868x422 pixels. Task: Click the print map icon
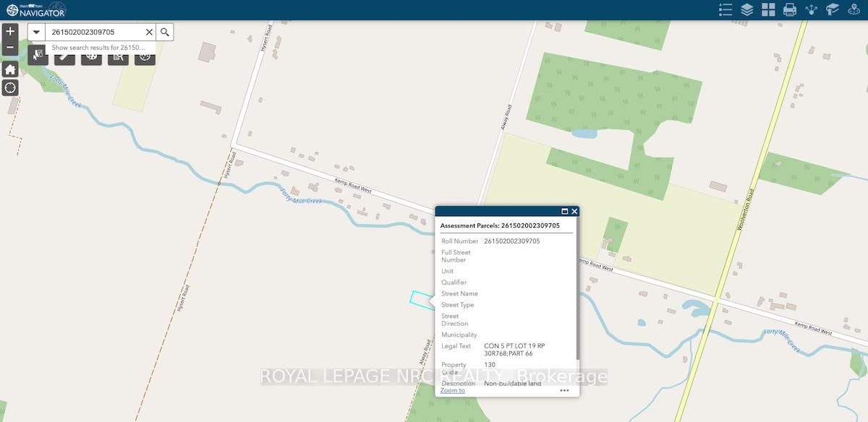[x=790, y=9]
